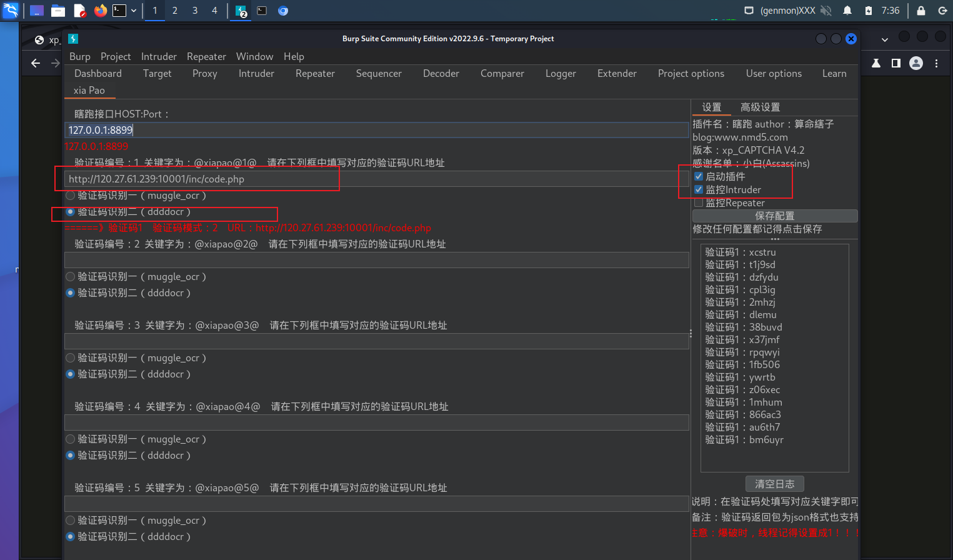Switch to workspace 2

(x=175, y=11)
